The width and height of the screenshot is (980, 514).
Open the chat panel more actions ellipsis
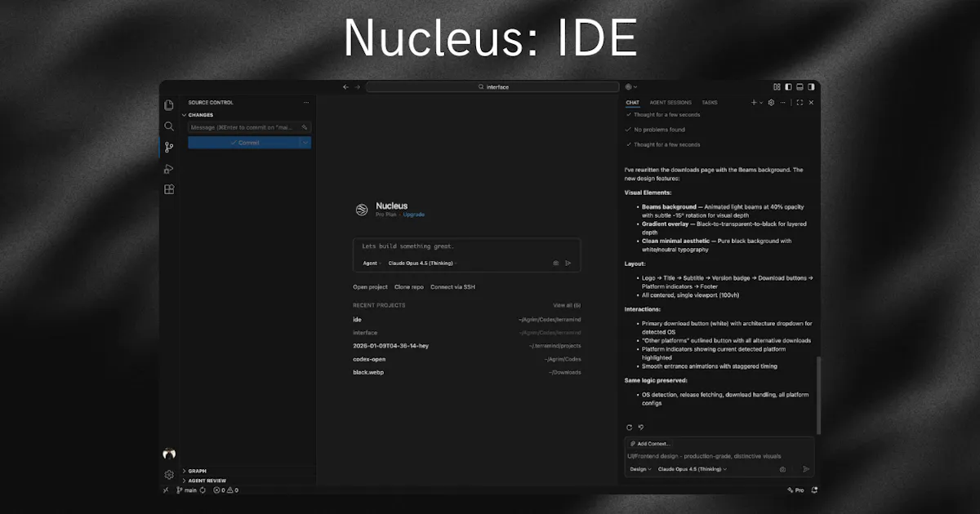782,103
